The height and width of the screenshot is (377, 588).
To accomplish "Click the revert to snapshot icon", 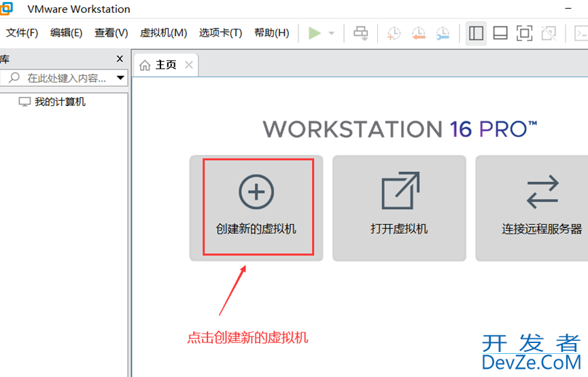I will (x=418, y=33).
